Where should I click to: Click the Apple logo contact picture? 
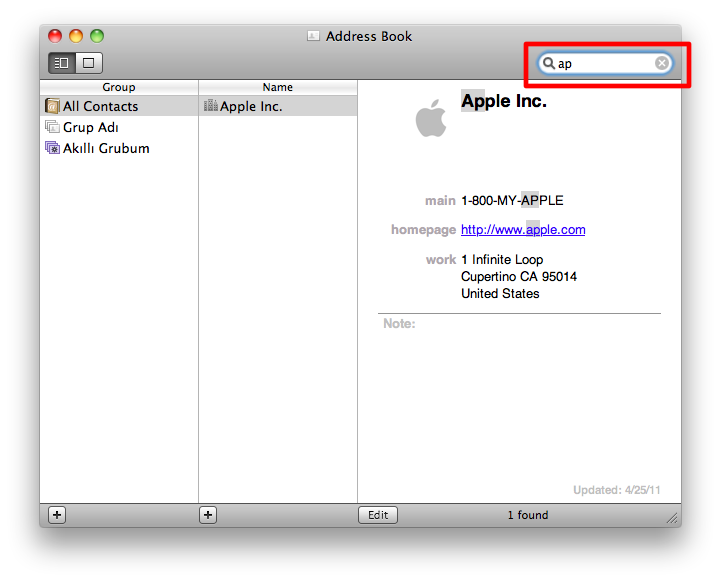tap(431, 119)
